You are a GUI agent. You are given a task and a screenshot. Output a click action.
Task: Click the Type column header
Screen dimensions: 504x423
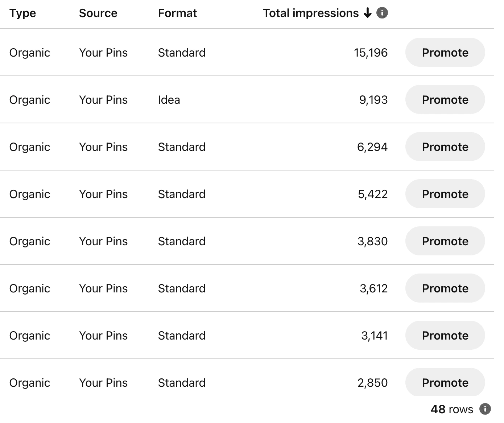pos(22,13)
